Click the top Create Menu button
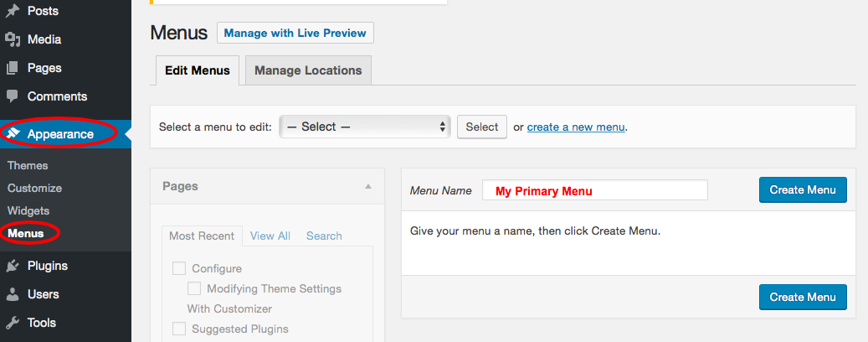 [803, 190]
